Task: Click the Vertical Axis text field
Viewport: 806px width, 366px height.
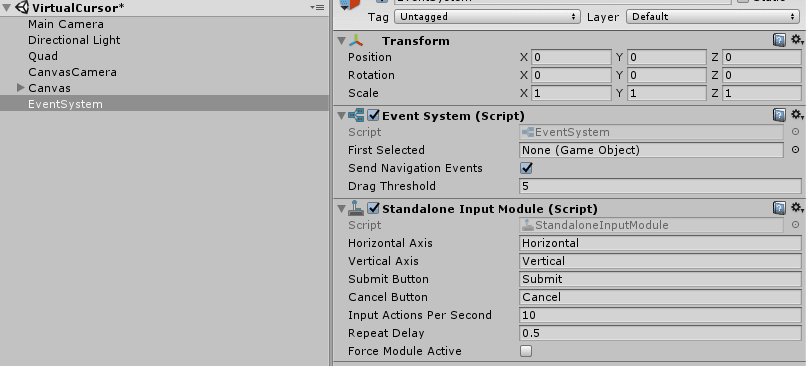Action: coord(660,261)
